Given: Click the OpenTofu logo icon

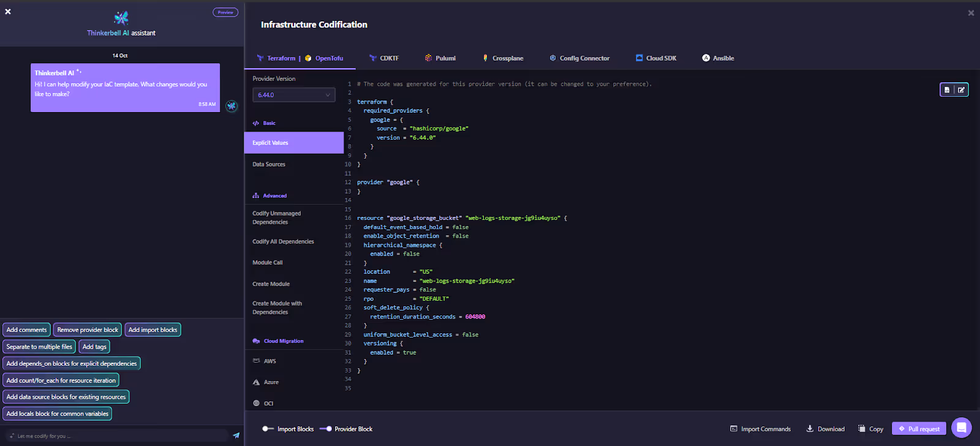Looking at the screenshot, I should pos(308,58).
